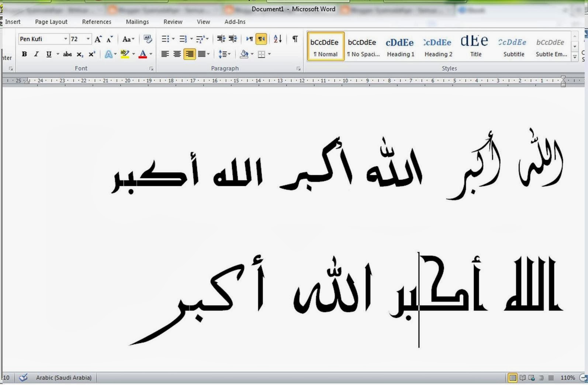This screenshot has height=385, width=588.
Task: Open Paragraph dialog box launcher
Action: coord(298,69)
